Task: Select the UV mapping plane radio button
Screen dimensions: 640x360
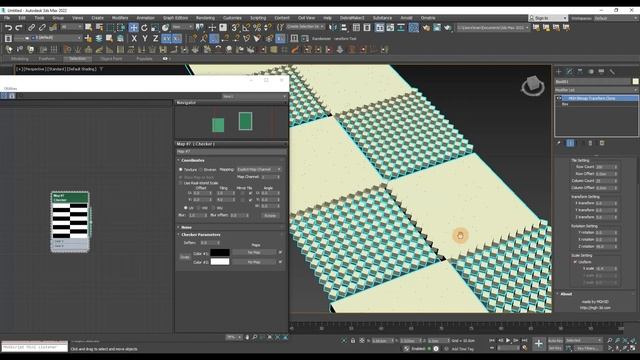Action: click(x=186, y=208)
